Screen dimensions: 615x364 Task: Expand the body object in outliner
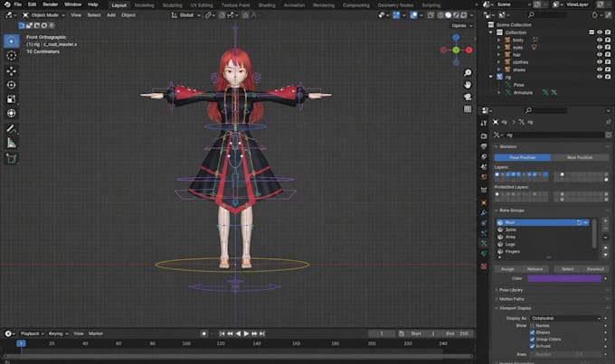point(498,40)
